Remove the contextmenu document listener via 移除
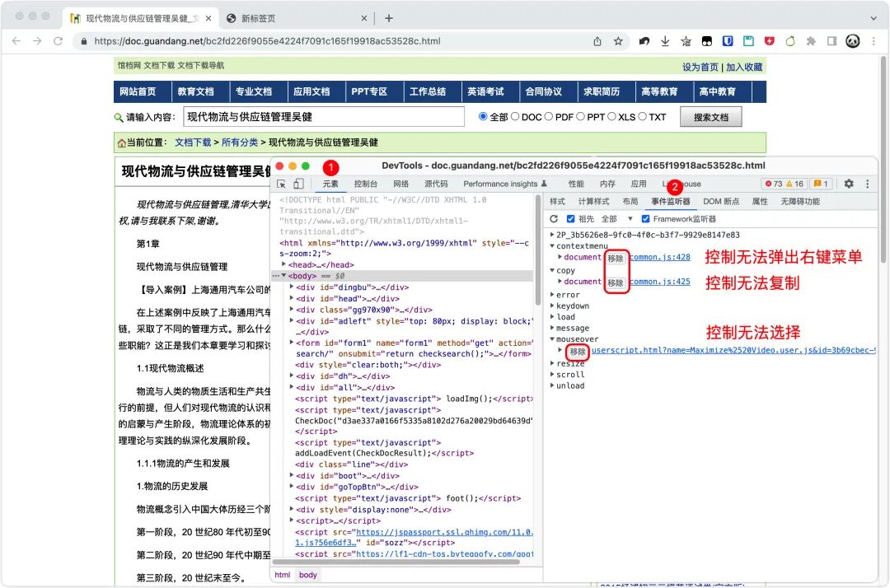Image resolution: width=890 pixels, height=588 pixels. (x=616, y=258)
